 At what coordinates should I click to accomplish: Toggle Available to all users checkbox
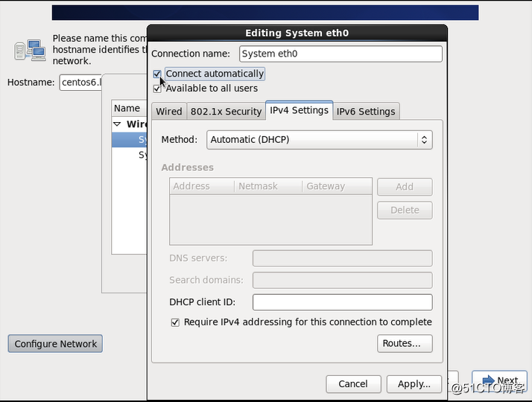pos(156,89)
